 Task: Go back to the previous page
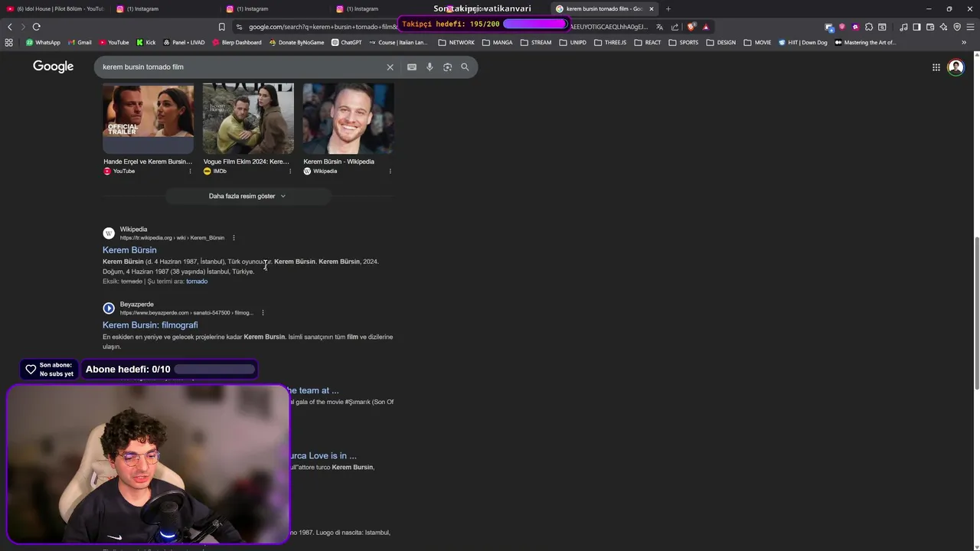click(10, 27)
